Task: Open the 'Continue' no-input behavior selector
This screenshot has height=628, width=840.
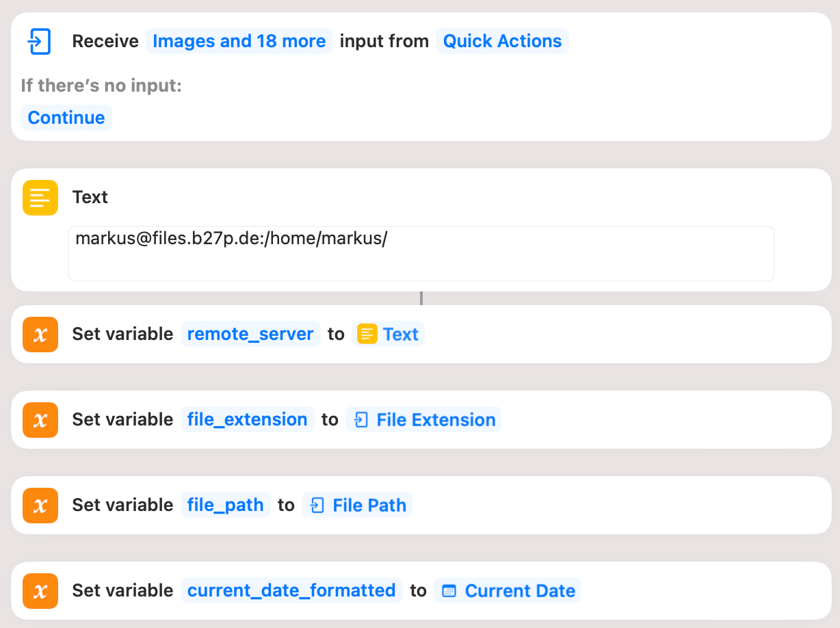Action: (x=66, y=117)
